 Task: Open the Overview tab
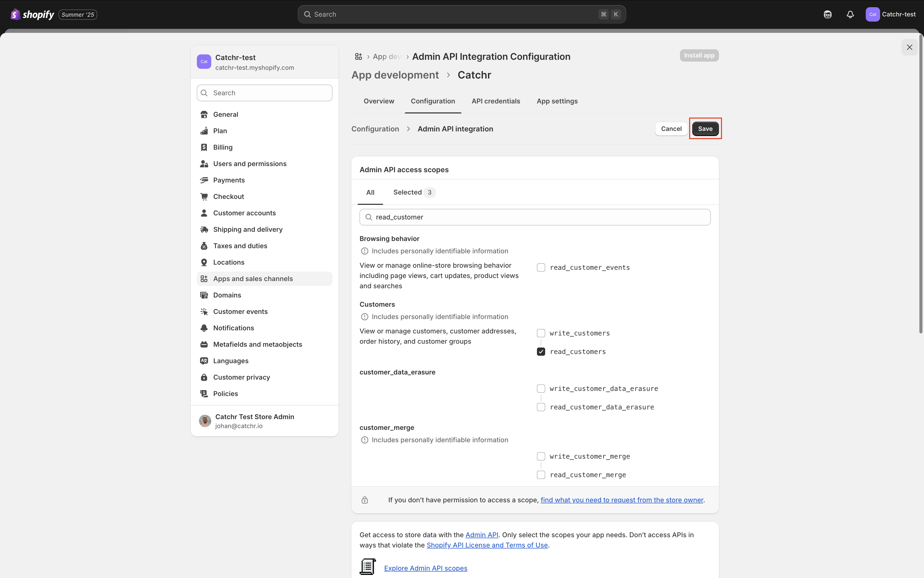379,101
